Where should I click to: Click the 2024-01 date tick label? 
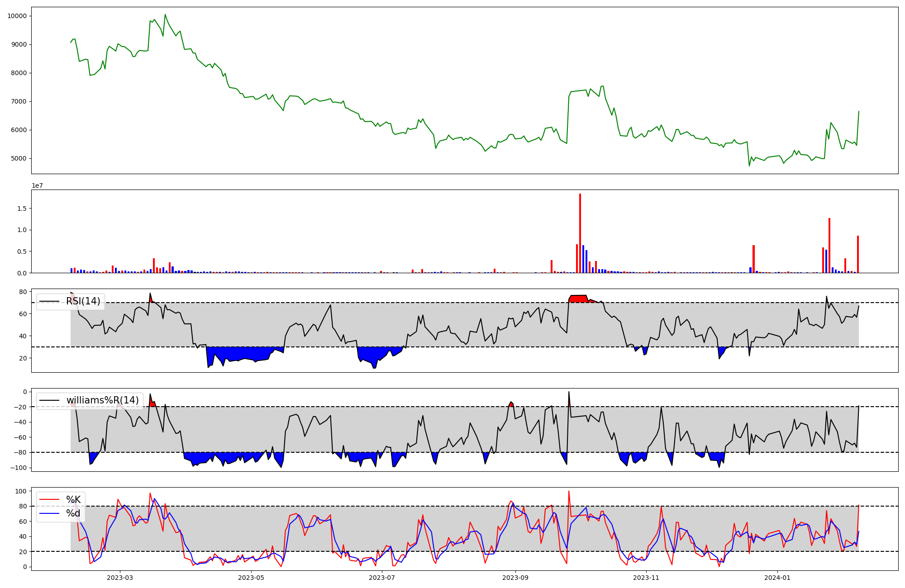click(x=777, y=578)
